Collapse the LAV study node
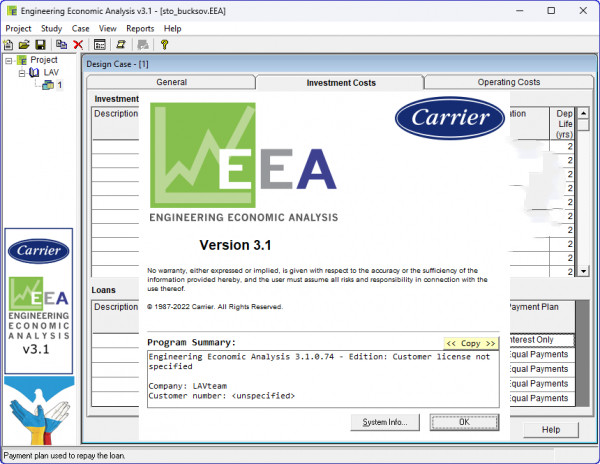Screen dimensions: 600x464 coord(22,73)
